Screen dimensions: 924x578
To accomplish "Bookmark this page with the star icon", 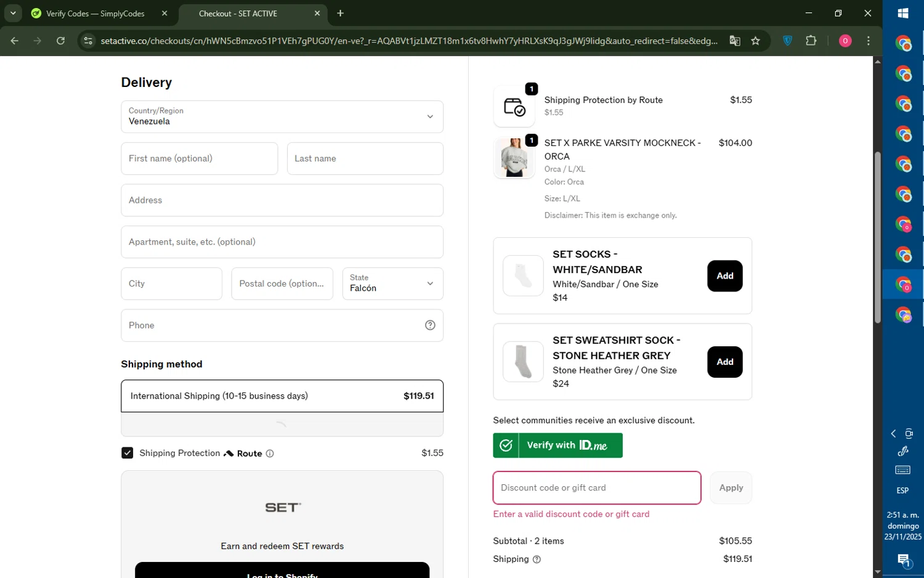I will (755, 41).
